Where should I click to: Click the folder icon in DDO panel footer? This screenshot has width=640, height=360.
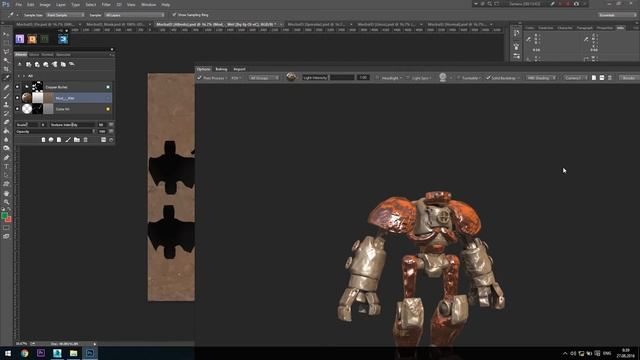pyautogui.click(x=77, y=140)
